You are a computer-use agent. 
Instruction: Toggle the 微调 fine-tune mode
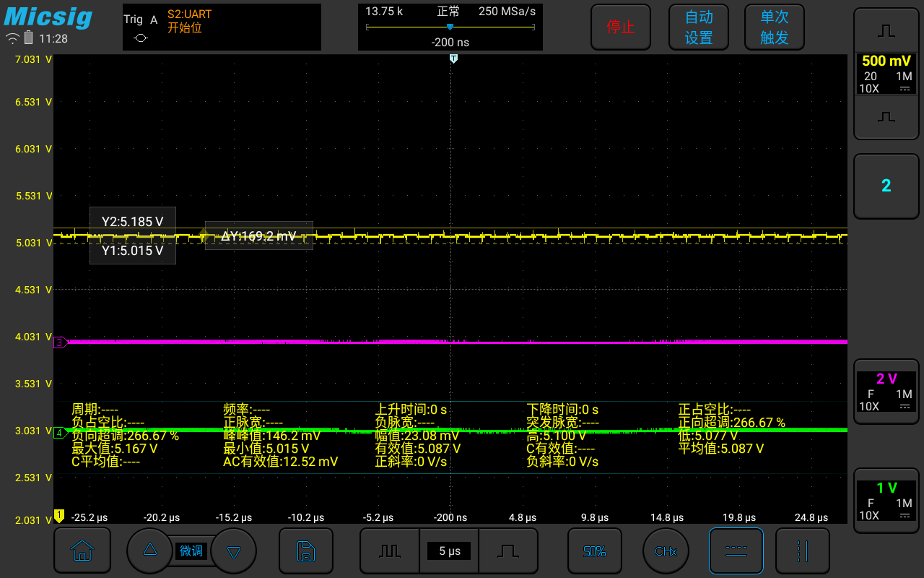coord(191,551)
